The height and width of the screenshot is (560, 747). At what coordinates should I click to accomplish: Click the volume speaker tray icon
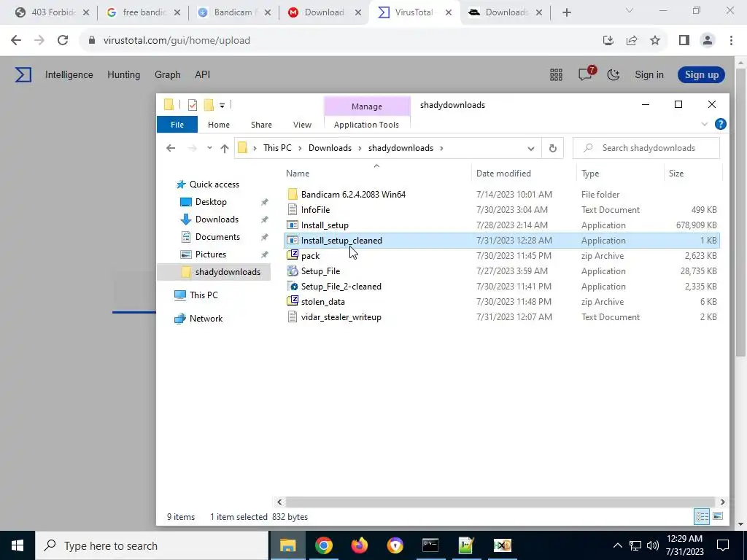click(x=653, y=545)
